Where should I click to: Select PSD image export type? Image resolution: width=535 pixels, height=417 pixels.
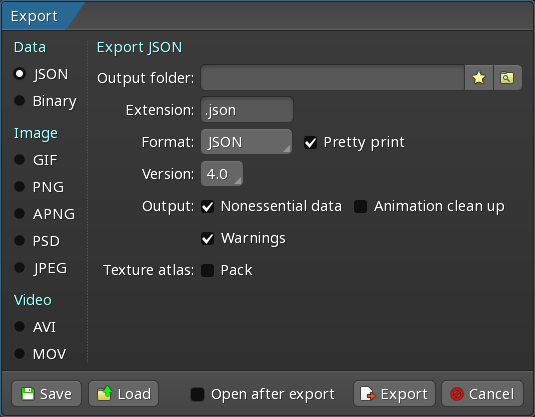37,241
